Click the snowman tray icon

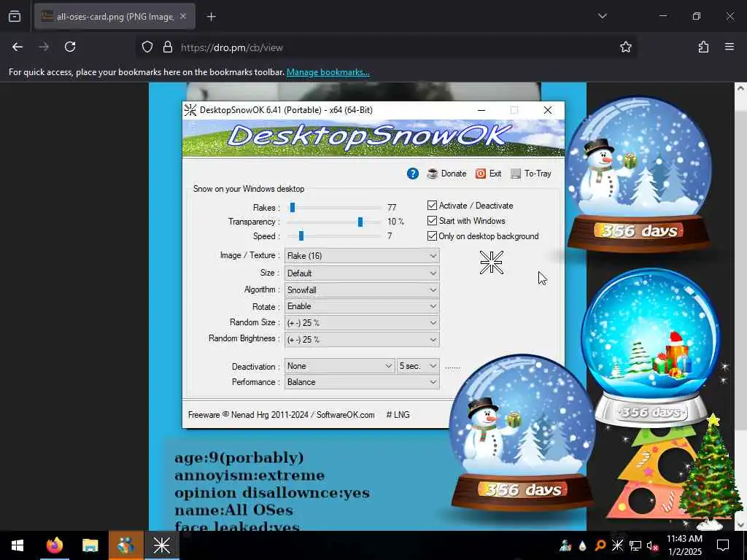[x=565, y=545]
